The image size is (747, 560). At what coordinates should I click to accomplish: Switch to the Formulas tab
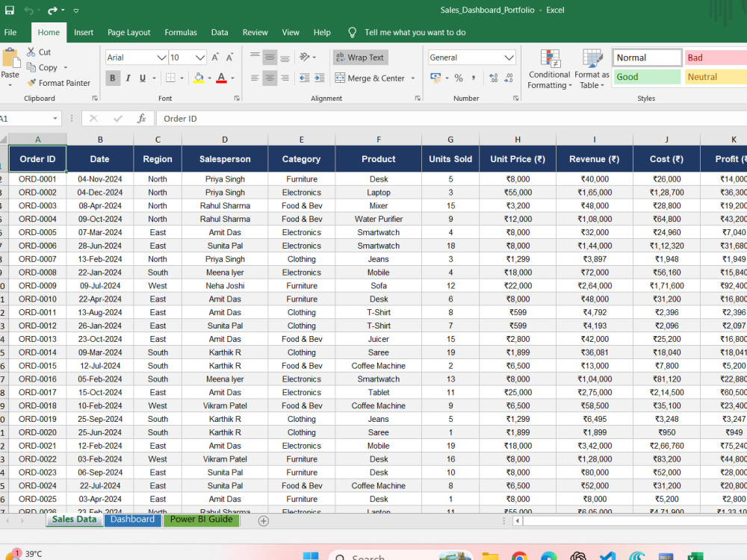pos(181,32)
